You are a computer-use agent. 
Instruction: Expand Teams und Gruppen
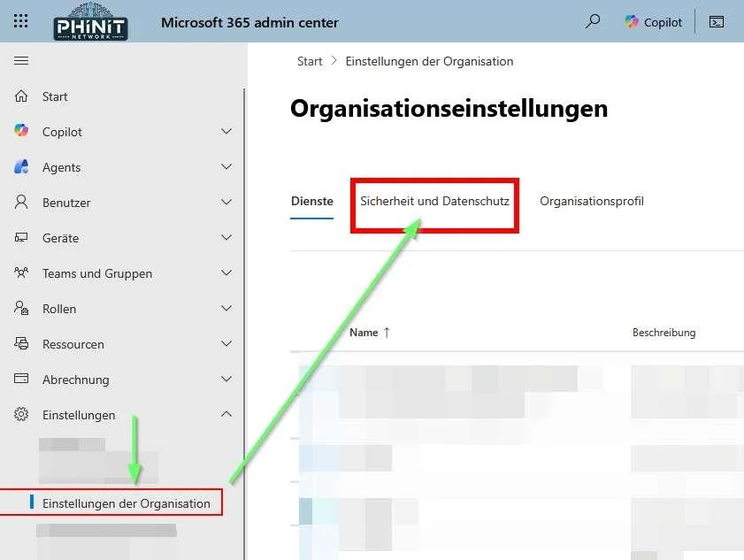click(x=226, y=272)
